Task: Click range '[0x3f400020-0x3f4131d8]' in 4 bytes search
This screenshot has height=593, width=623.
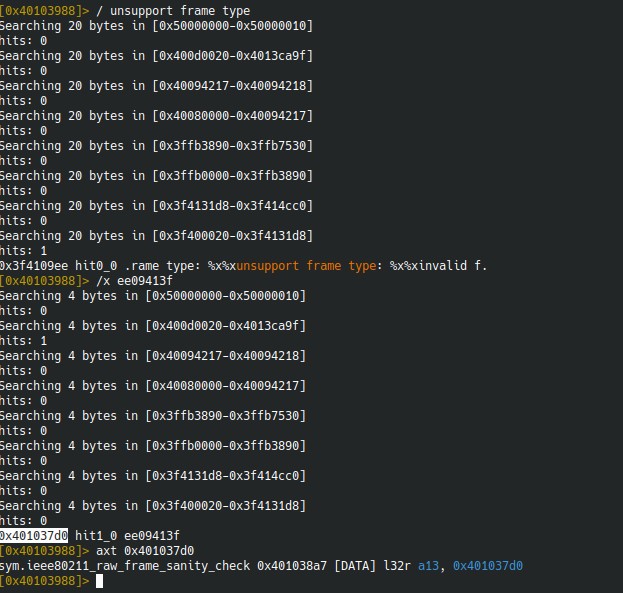Action: pyautogui.click(x=226, y=506)
